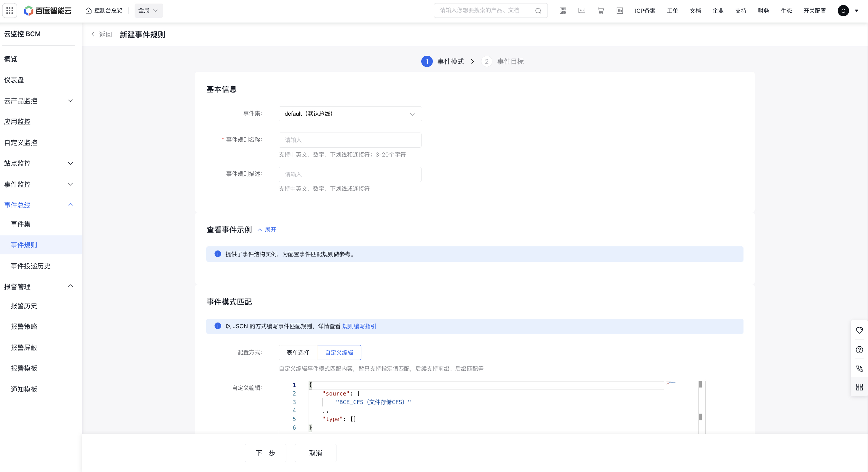The height and width of the screenshot is (472, 868).
Task: Click the Baidu AI Cloud logo
Action: pyautogui.click(x=47, y=11)
